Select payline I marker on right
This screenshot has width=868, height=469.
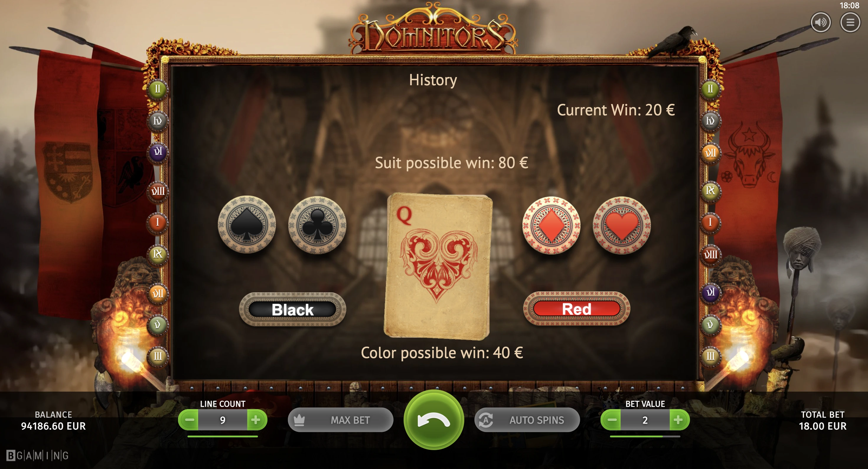pyautogui.click(x=710, y=222)
